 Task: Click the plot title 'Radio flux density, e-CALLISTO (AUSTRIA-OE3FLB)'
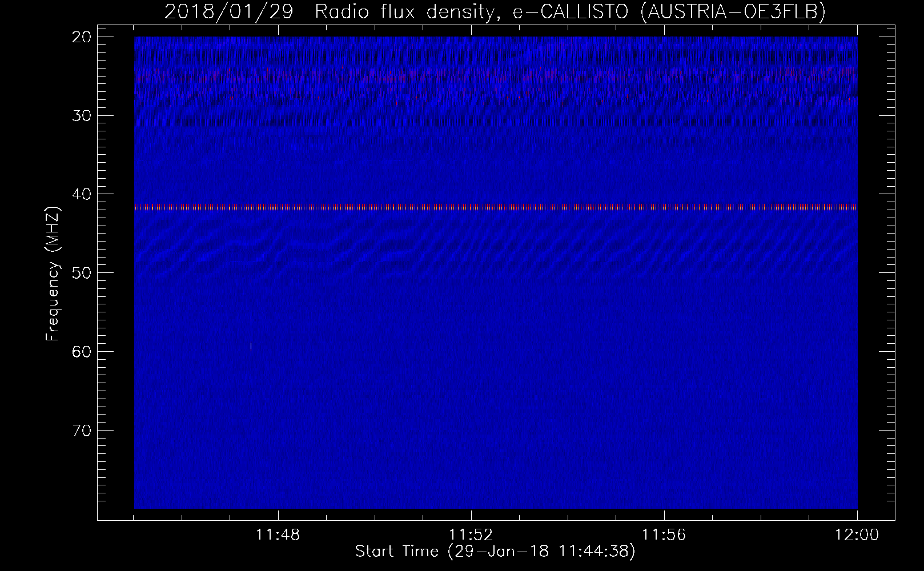(570, 12)
